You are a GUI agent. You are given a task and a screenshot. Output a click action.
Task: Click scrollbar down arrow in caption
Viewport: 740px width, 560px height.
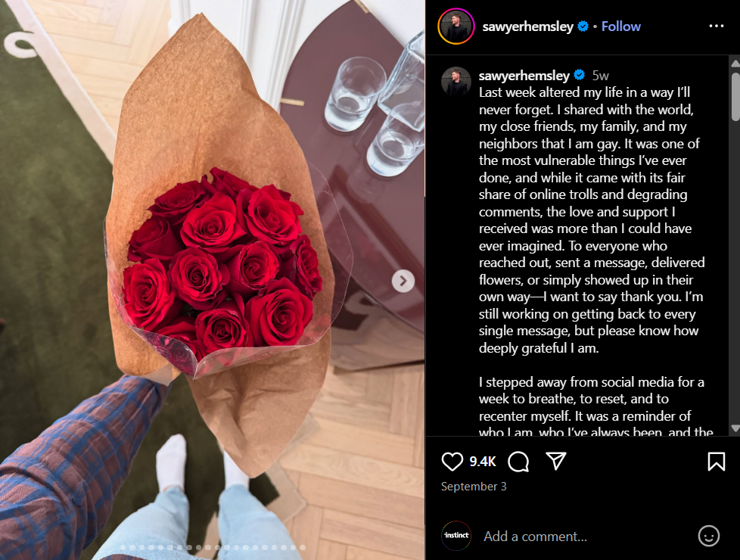click(x=735, y=428)
